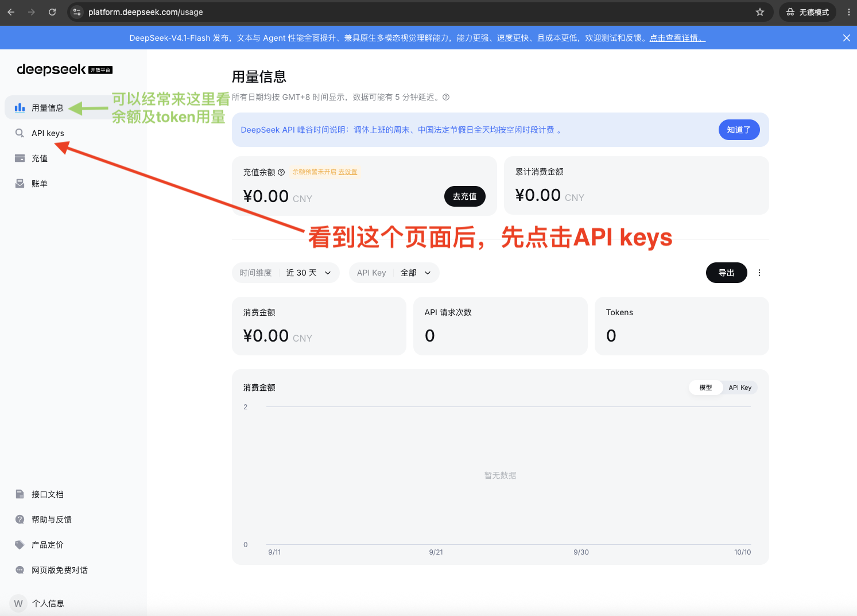Click the 网页版免费对话 chat icon

click(x=20, y=570)
